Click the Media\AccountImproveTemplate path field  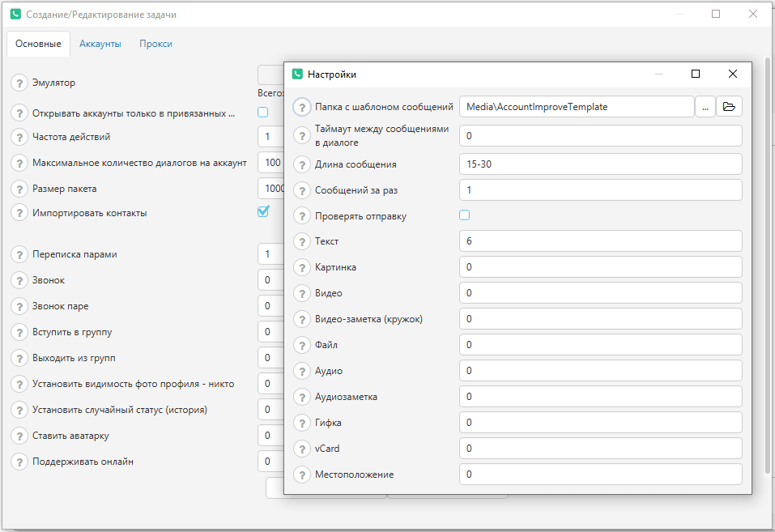577,106
